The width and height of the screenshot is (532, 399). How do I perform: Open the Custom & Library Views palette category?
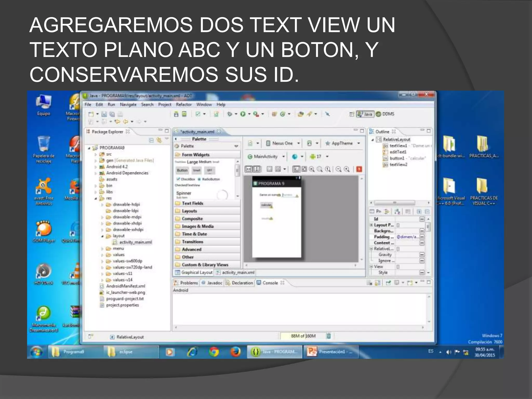[207, 265]
